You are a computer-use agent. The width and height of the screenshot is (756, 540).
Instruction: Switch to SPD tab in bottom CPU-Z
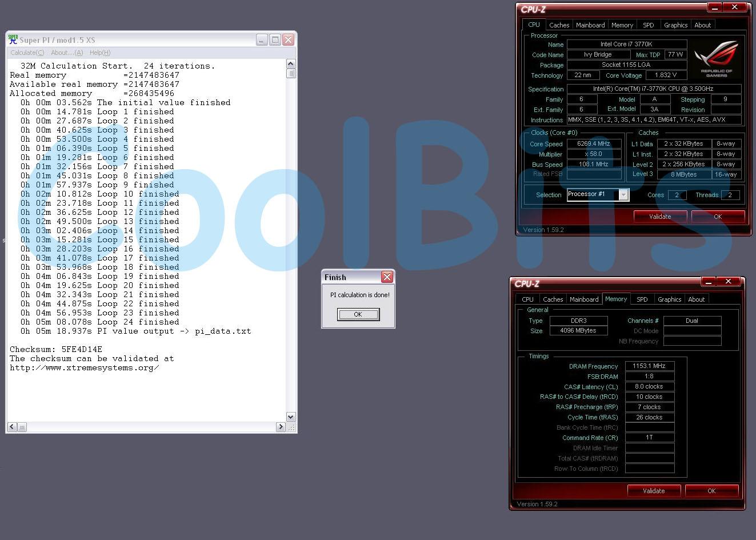642,299
